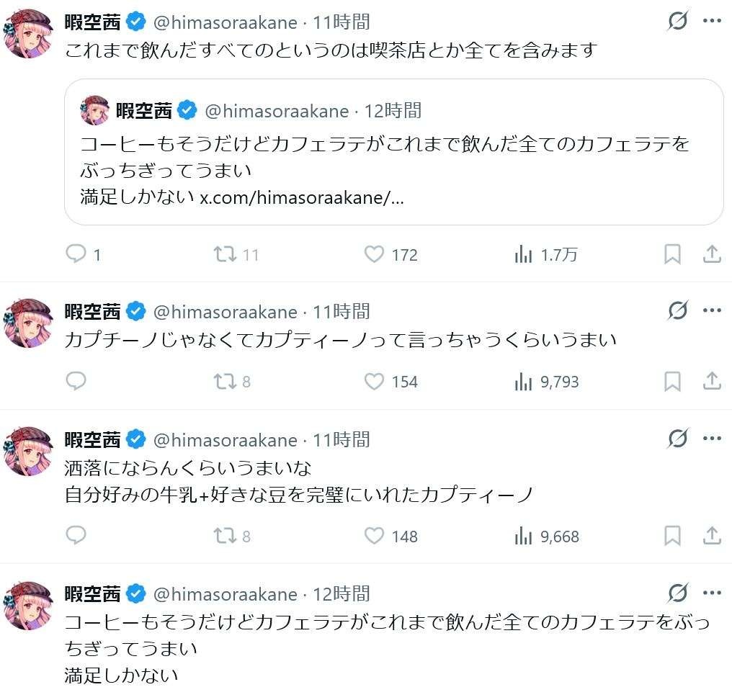Open 11時間 timestamp of カプチーノ tweet

(342, 312)
